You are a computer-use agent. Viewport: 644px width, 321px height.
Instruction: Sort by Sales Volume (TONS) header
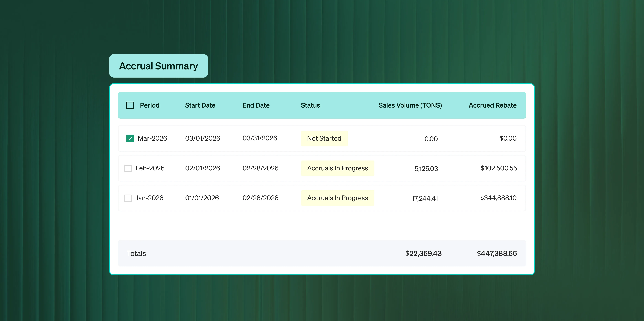coord(410,105)
